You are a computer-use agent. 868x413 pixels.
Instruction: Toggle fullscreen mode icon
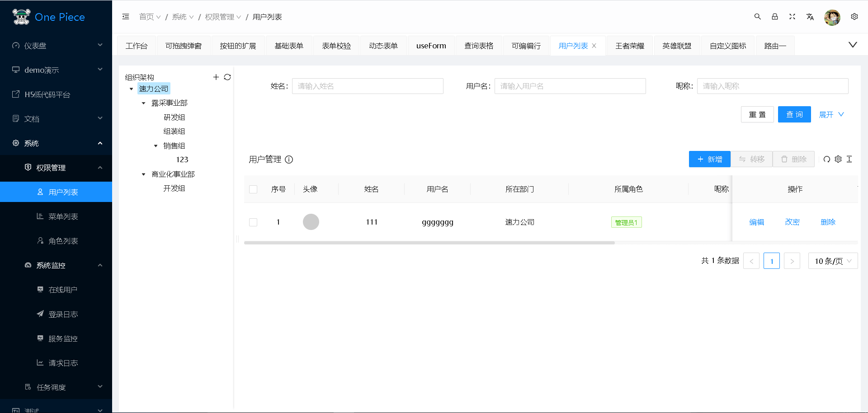pyautogui.click(x=792, y=17)
